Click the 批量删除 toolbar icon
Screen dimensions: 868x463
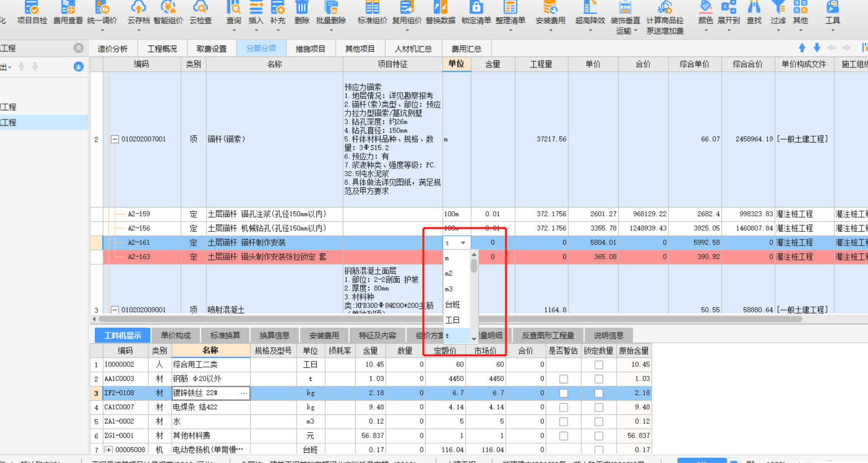(331, 7)
